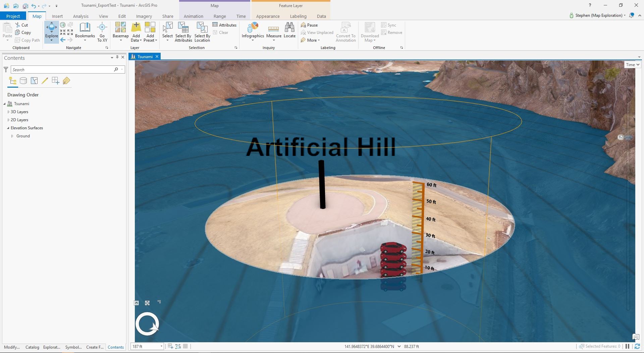The height and width of the screenshot is (353, 644).
Task: Click the Select By Location icon
Action: pyautogui.click(x=202, y=32)
